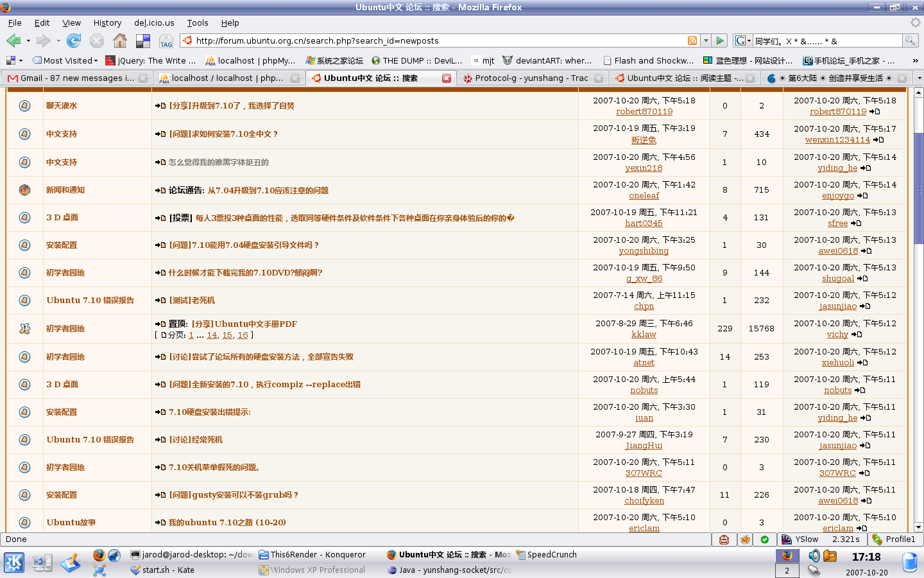924x578 pixels.
Task: Expand the Most Visited bookmarks folder
Action: click(65, 60)
